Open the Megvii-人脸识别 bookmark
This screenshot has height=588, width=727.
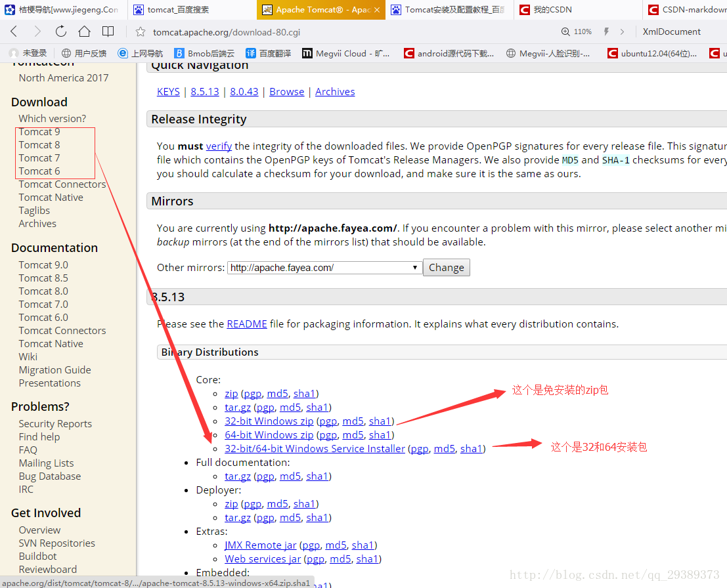(x=548, y=53)
